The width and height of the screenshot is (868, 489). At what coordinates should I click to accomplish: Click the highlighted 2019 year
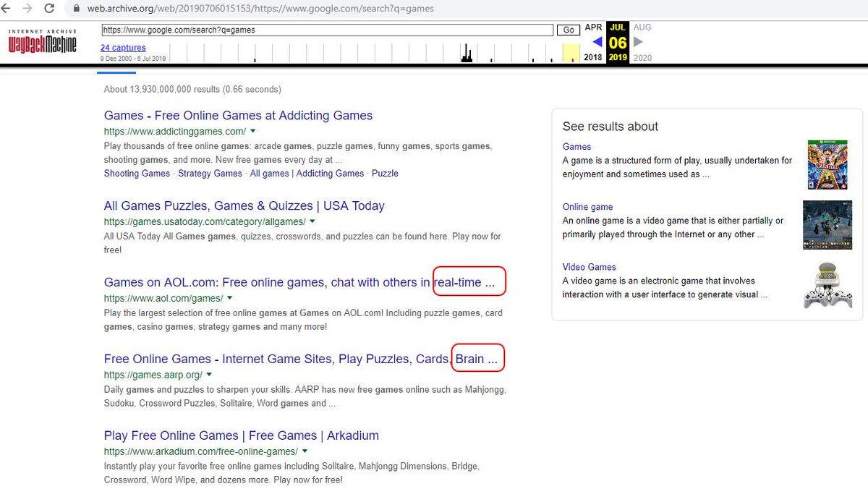point(618,57)
